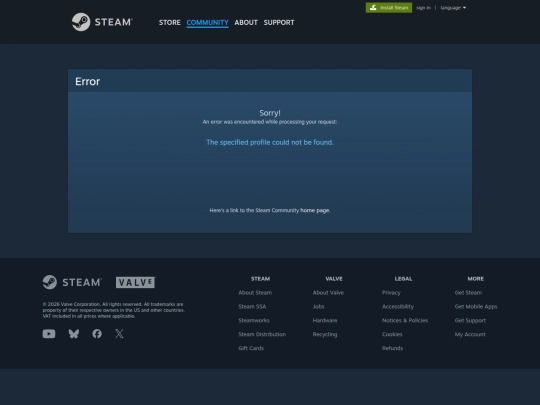
Task: Click the Steam logo in the header
Action: (102, 22)
